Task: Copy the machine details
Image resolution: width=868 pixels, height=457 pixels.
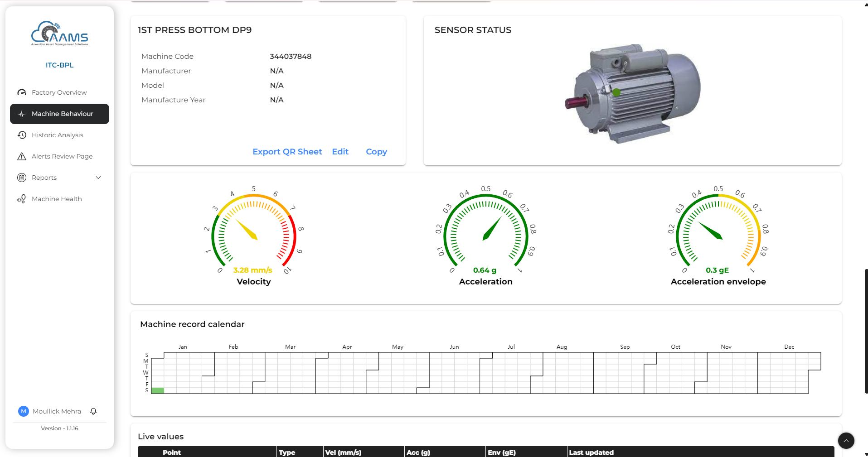Action: pyautogui.click(x=376, y=152)
